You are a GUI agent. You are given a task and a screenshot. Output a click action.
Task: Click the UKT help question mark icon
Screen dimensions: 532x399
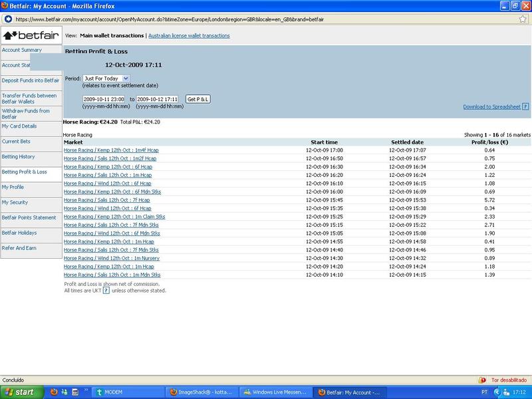tap(106, 291)
